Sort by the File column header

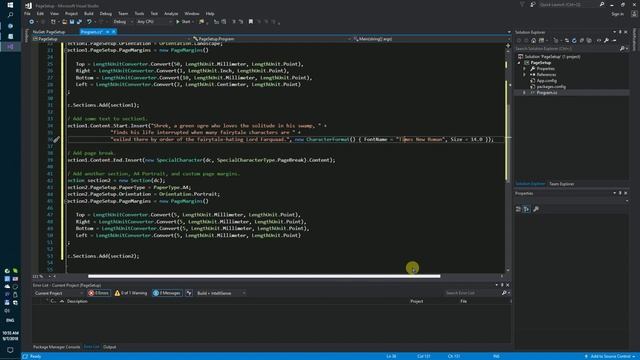pos(464,301)
